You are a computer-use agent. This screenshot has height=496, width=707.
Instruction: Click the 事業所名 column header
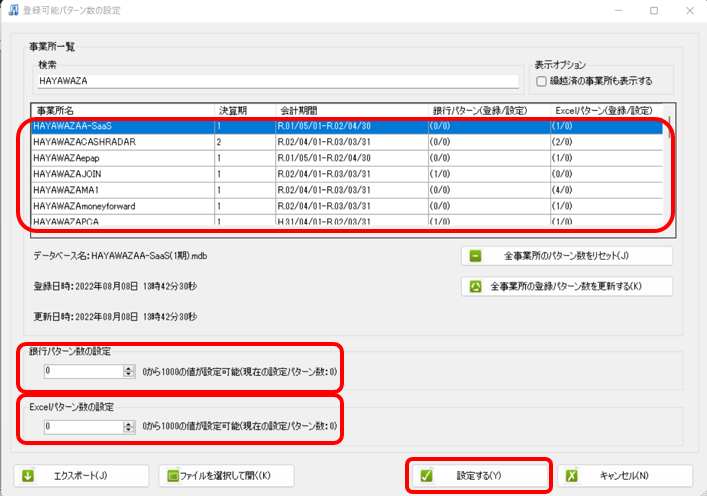tap(123, 110)
